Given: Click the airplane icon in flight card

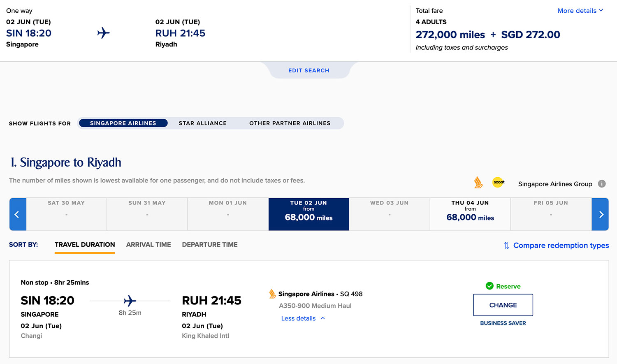Looking at the screenshot, I should (x=130, y=301).
